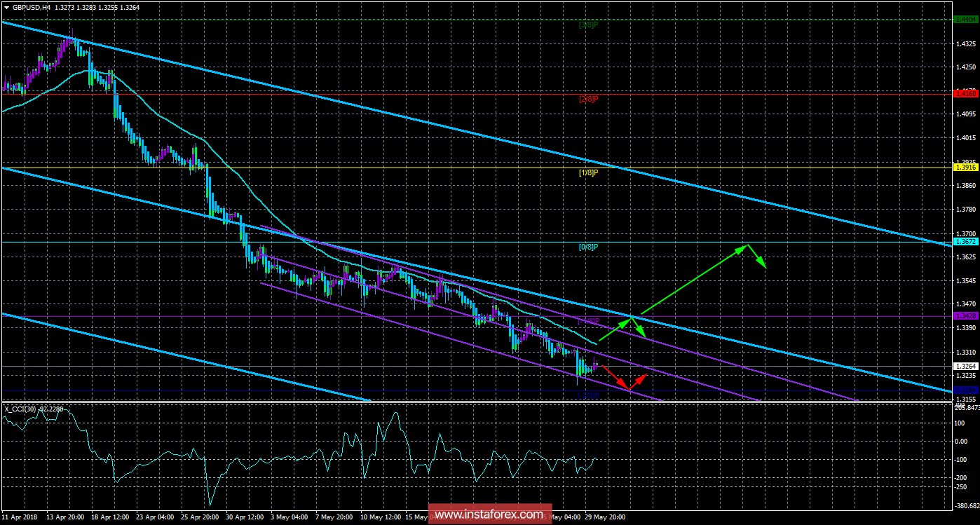This screenshot has height=525, width=980.
Task: Click the 1.4095 price axis label
Action: pyautogui.click(x=965, y=114)
